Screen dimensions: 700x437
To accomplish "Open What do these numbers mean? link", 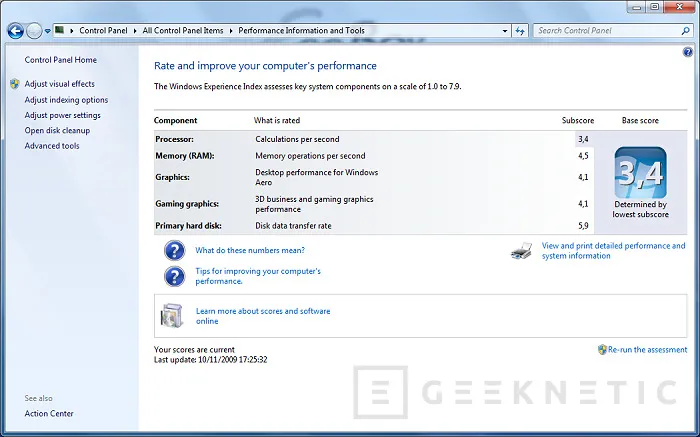I will [x=250, y=250].
